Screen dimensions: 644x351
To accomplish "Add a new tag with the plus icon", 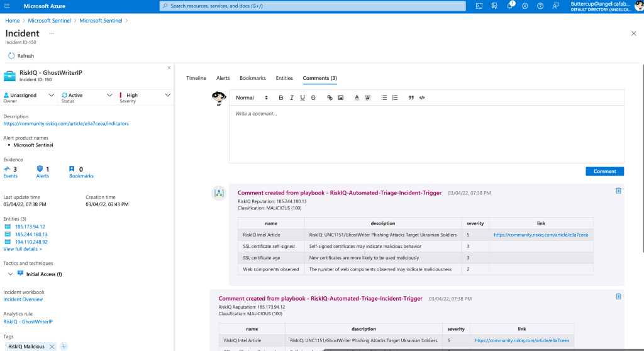I will (64, 347).
